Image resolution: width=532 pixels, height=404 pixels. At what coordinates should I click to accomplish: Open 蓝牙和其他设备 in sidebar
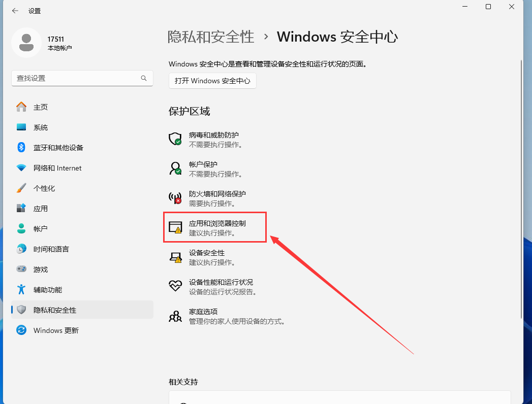[58, 148]
